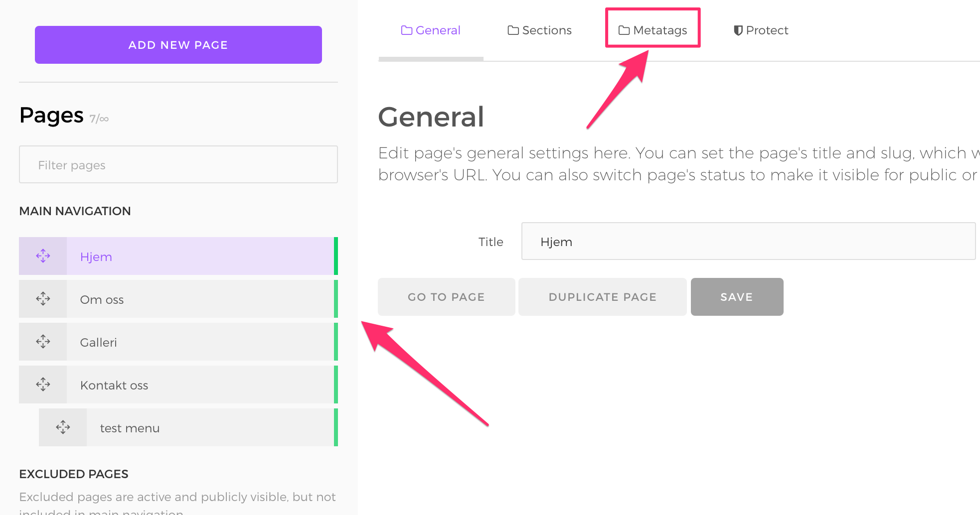Duplicate the current page
This screenshot has height=515, width=980.
tap(602, 297)
